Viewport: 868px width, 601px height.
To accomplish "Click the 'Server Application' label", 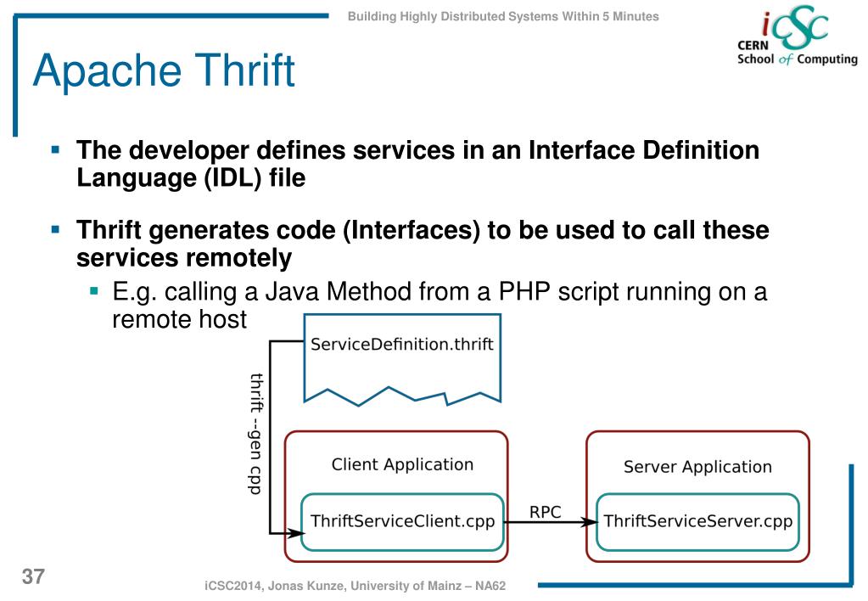I will (x=697, y=466).
